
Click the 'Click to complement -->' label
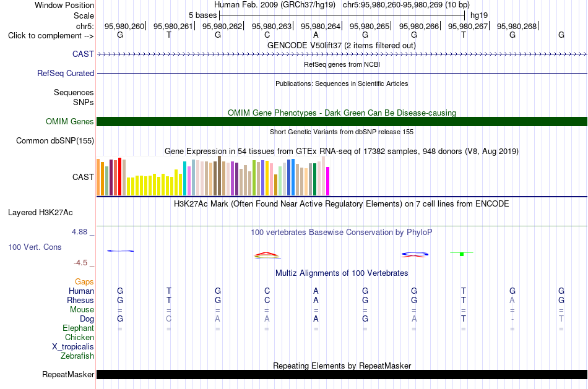point(51,36)
